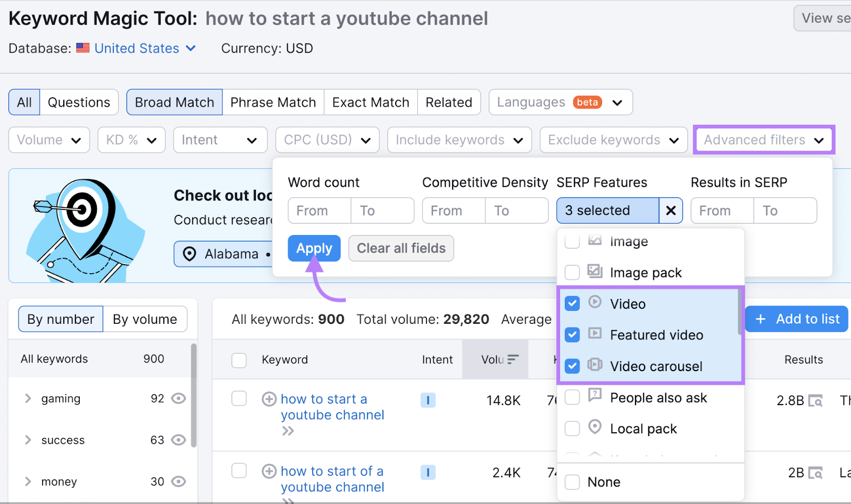This screenshot has height=504, width=851.
Task: Expand the money keyword group
Action: (x=28, y=481)
